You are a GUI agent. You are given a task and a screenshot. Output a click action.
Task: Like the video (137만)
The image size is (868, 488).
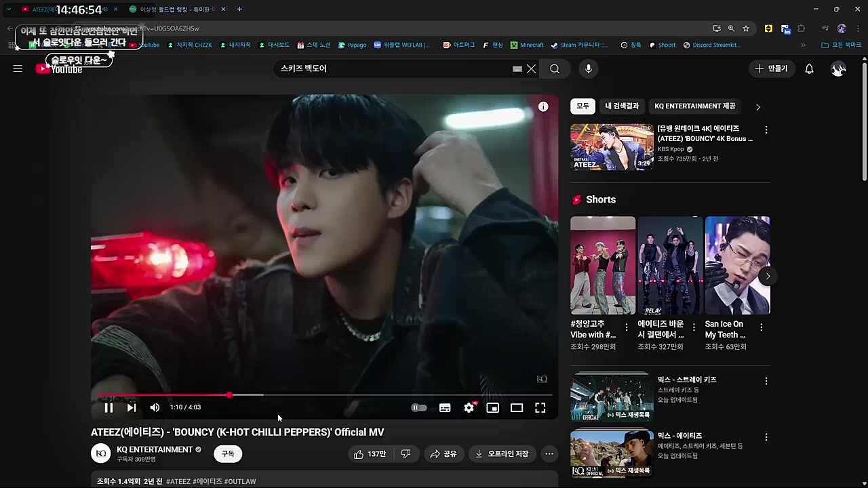[370, 453]
